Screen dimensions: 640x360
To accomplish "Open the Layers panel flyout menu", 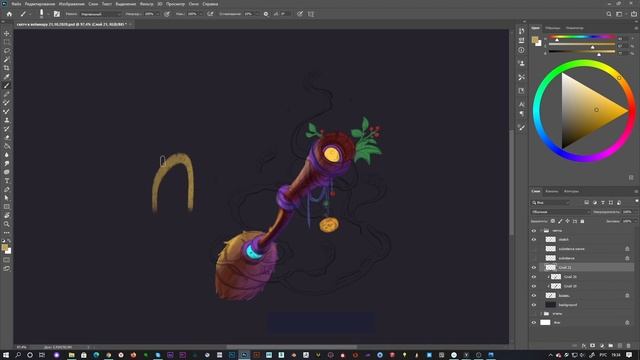I will click(636, 191).
